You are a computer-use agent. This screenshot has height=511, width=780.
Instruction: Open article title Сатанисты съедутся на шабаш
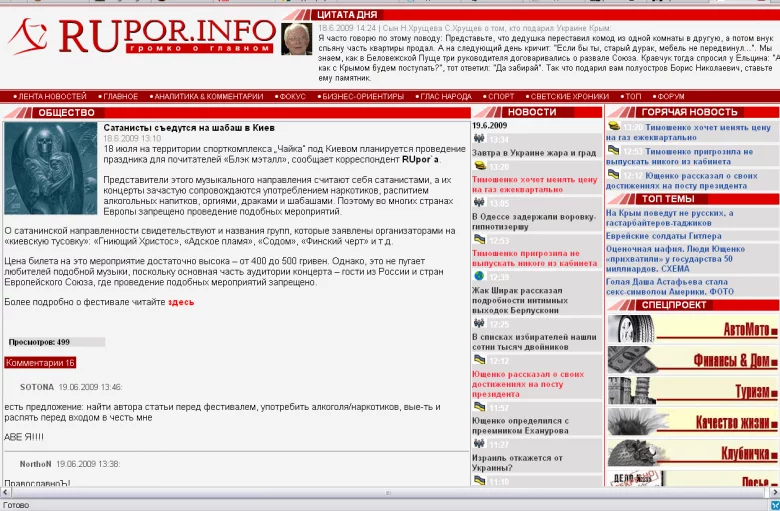(x=189, y=128)
